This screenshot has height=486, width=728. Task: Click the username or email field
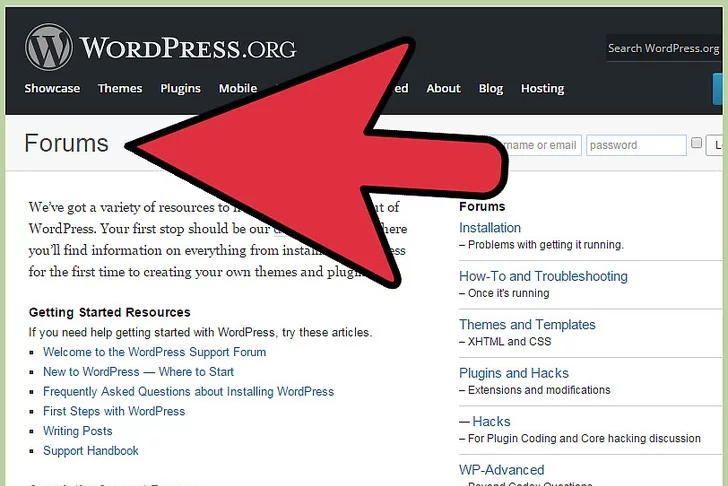(x=542, y=145)
